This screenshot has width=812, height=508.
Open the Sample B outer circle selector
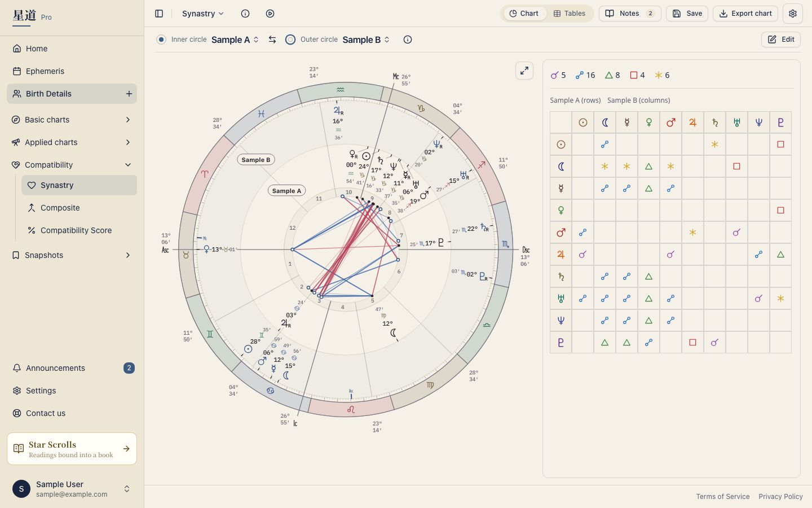point(366,40)
